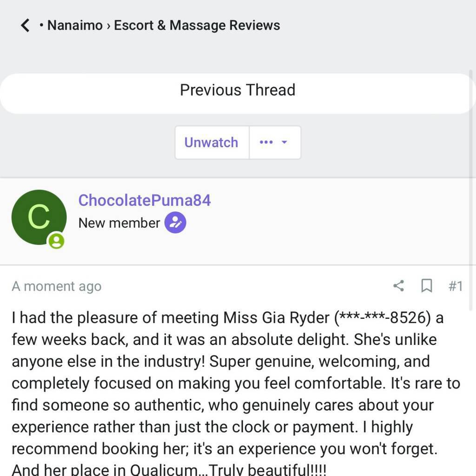Open the green "C" user avatar
This screenshot has height=476, width=476.
tap(39, 217)
